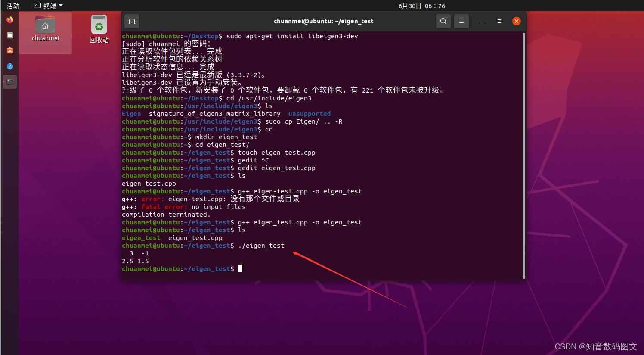Minimize the terminal window
644x355 pixels.
click(482, 21)
